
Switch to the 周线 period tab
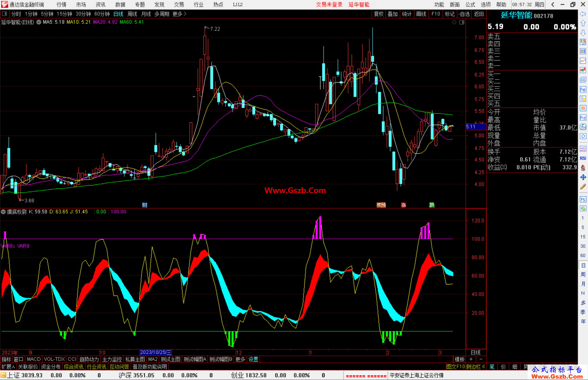[132, 14]
